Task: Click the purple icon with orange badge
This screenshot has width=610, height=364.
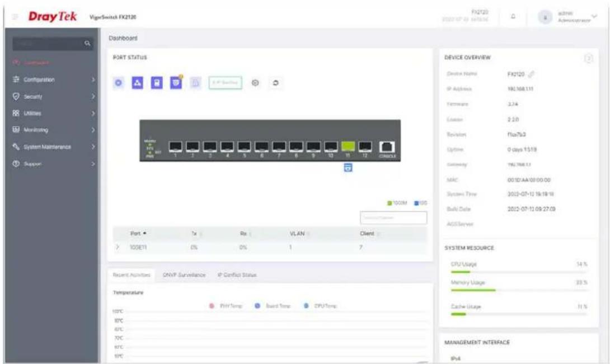Action: [x=176, y=82]
